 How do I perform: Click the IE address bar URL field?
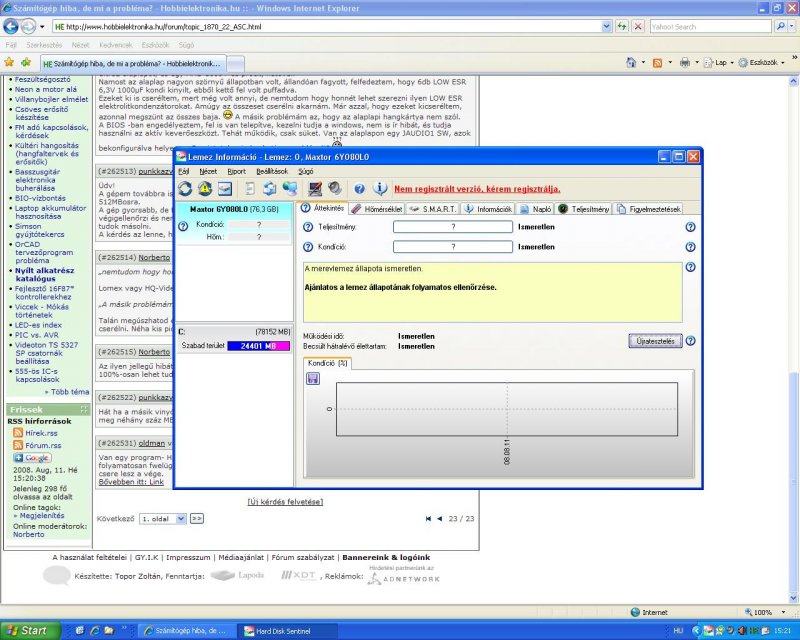click(x=327, y=27)
